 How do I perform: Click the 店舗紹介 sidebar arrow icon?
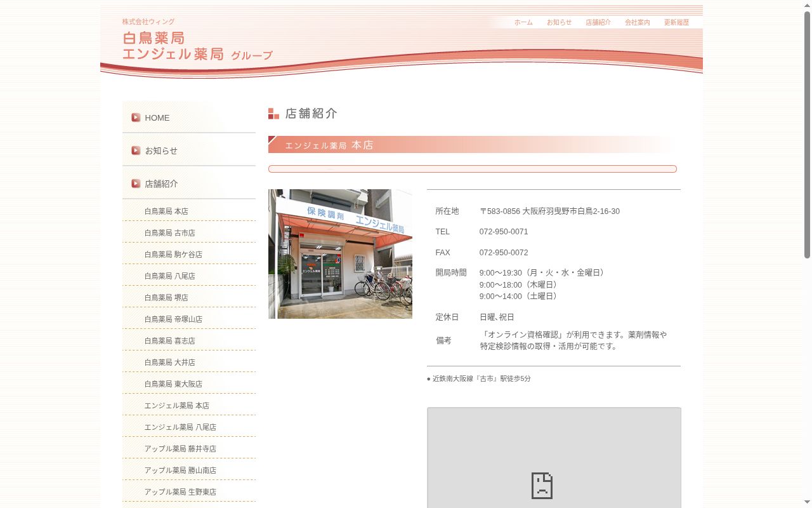[136, 184]
